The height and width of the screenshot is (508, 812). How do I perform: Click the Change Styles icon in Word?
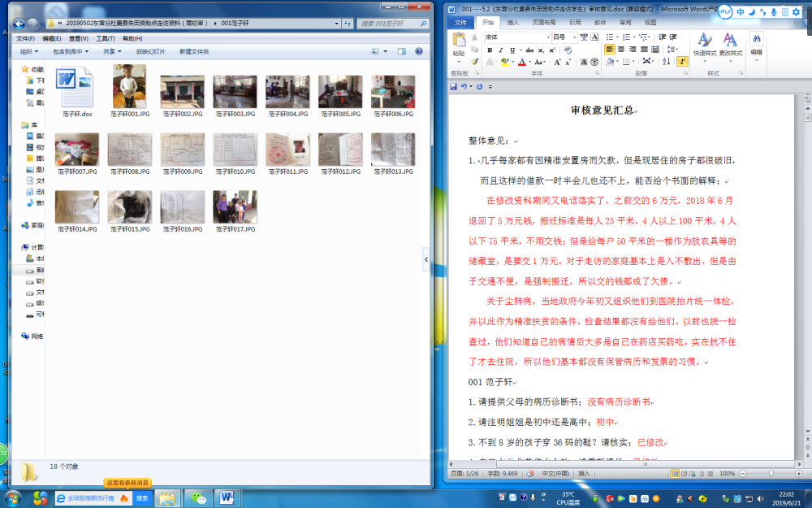730,41
